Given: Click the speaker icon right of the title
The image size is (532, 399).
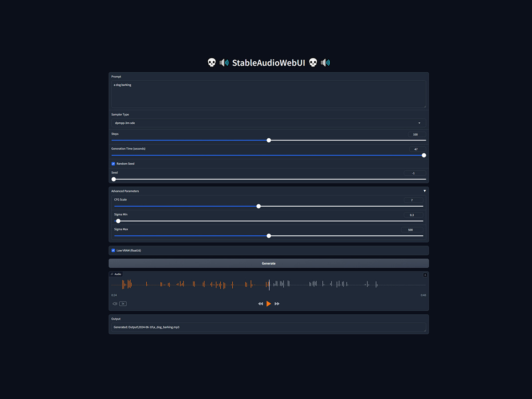Looking at the screenshot, I should [325, 63].
